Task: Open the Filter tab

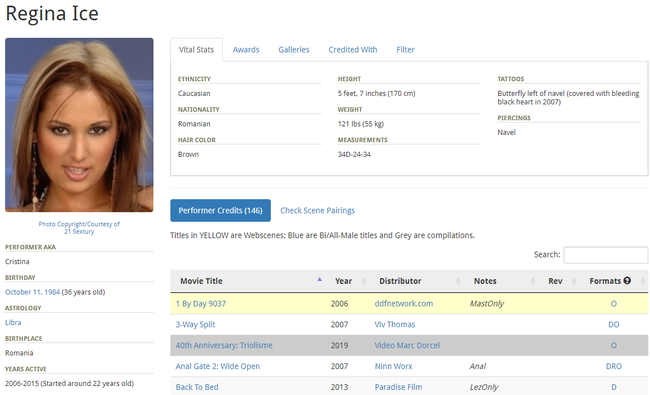Action: pyautogui.click(x=405, y=50)
